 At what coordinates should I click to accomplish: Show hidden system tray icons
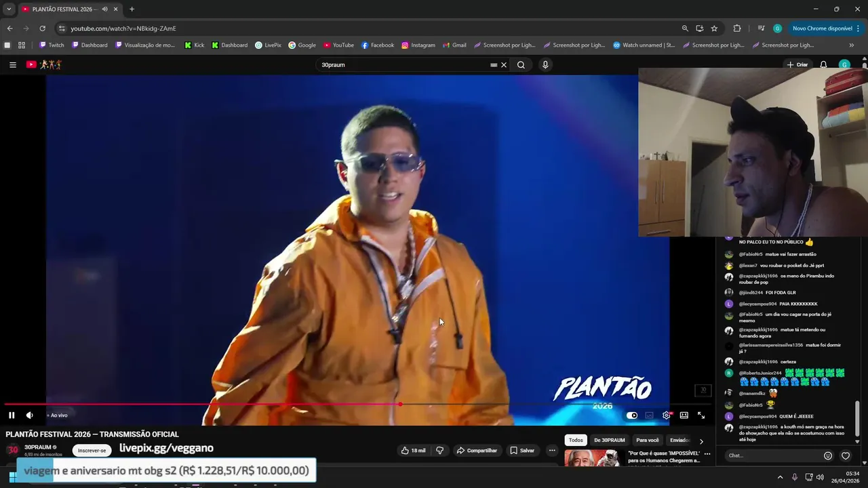pyautogui.click(x=780, y=477)
